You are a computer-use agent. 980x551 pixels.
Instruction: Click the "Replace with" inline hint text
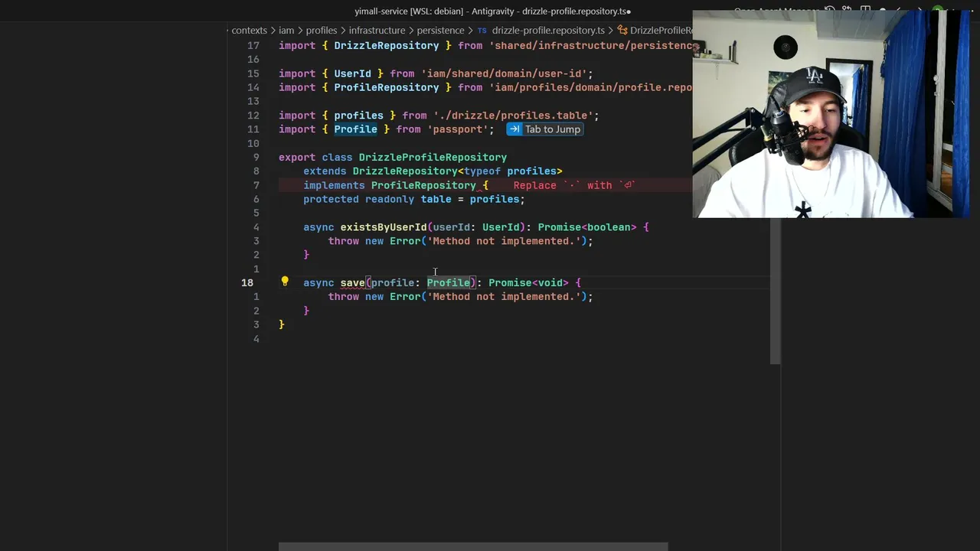tap(573, 185)
